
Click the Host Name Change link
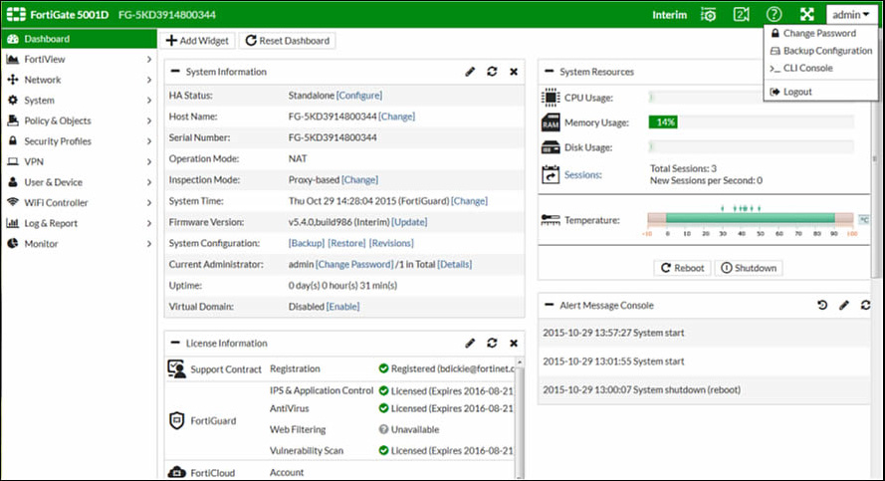(397, 116)
